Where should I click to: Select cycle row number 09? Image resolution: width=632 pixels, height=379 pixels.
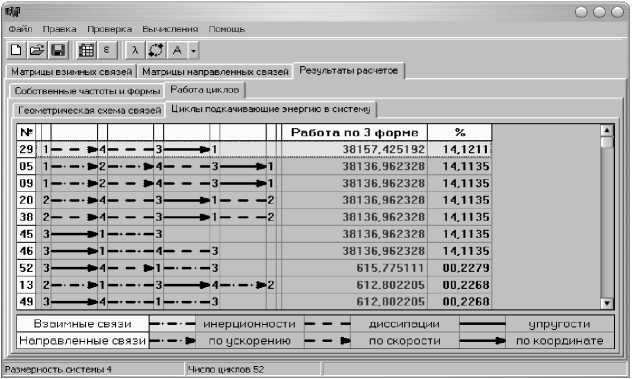254,183
